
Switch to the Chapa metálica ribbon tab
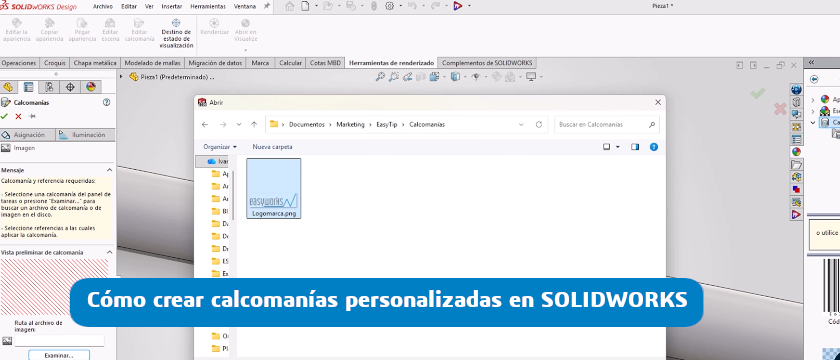tap(95, 63)
